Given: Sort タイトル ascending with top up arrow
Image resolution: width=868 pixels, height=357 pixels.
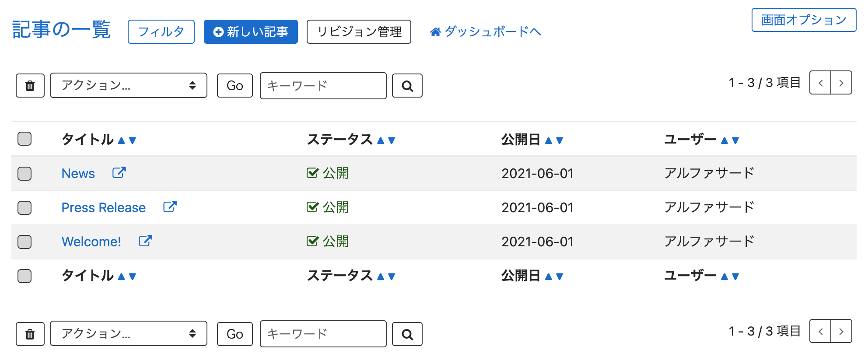Looking at the screenshot, I should 122,140.
